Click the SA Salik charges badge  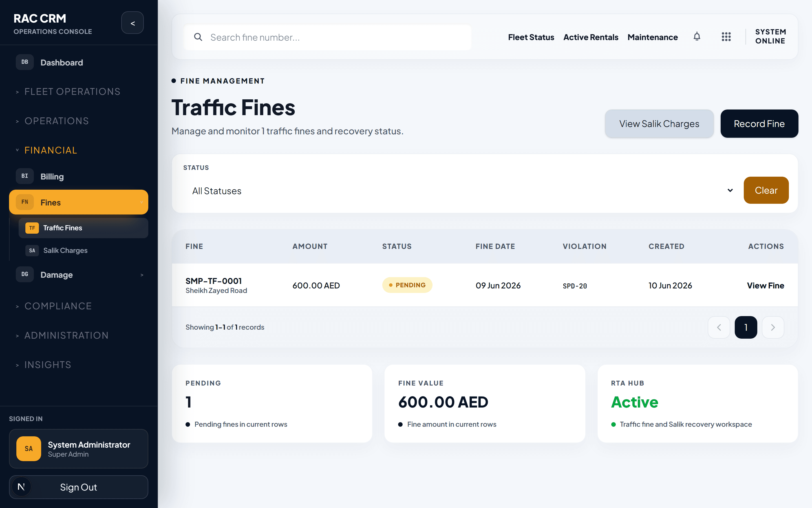tap(32, 250)
